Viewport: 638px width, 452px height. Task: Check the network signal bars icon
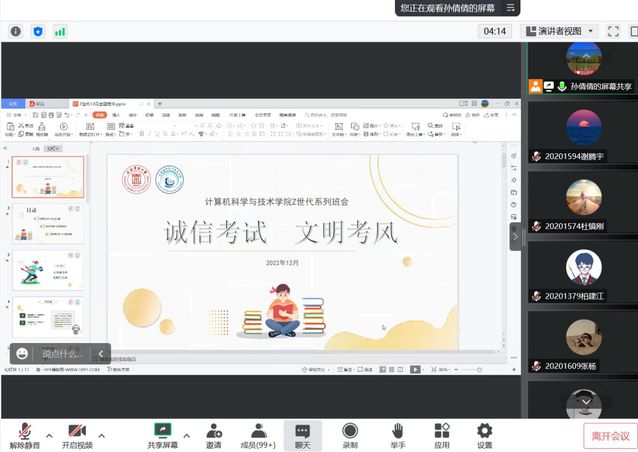coord(60,31)
